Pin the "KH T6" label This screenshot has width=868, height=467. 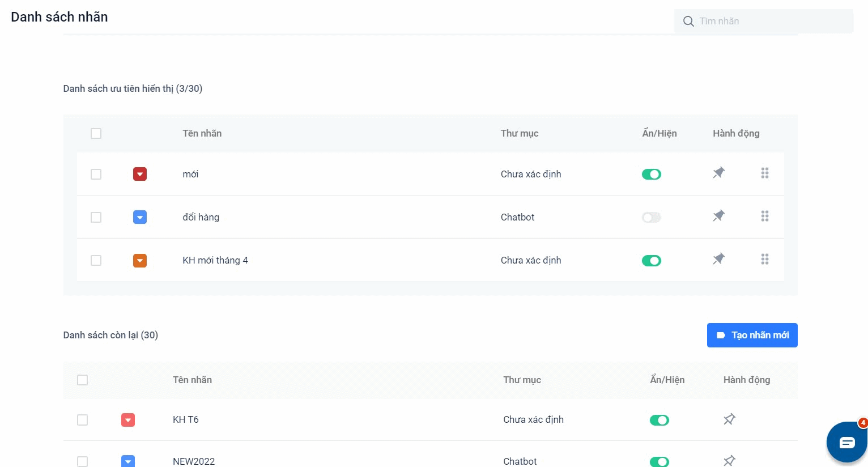729,419
